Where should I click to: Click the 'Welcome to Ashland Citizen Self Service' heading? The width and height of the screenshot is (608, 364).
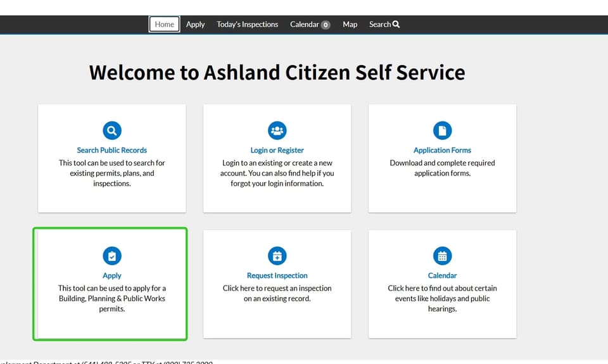(277, 73)
